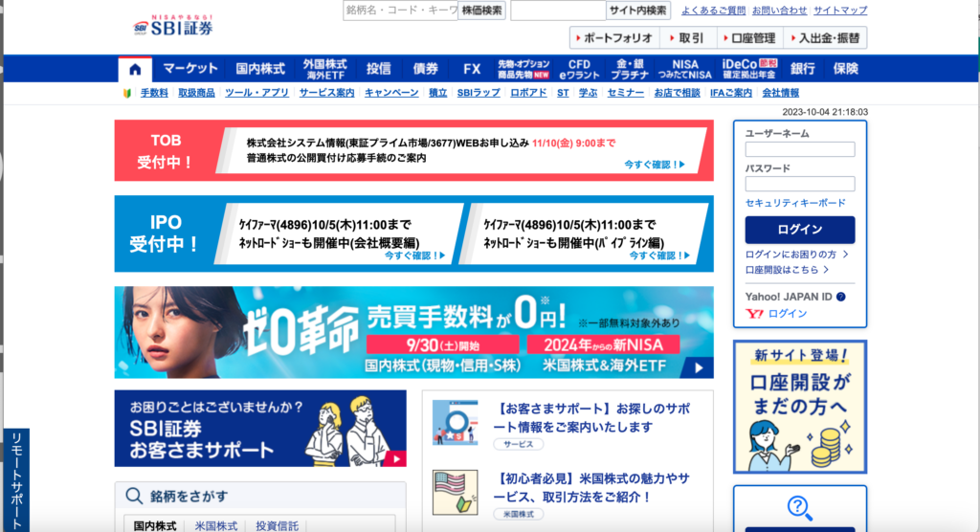Select the 投資信託 tab under 銘柄をさがす
This screenshot has height=532, width=980.
(x=277, y=525)
